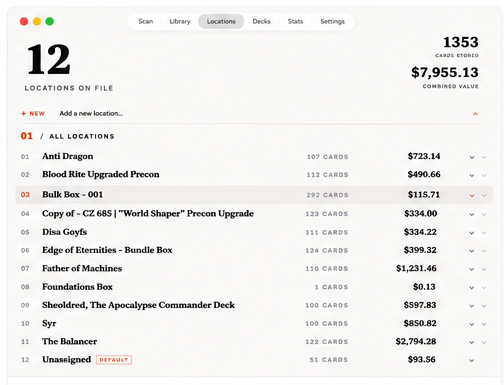Click faint gray chevron on The Balancer row
Viewport: 504px width, 385px height.
click(484, 342)
